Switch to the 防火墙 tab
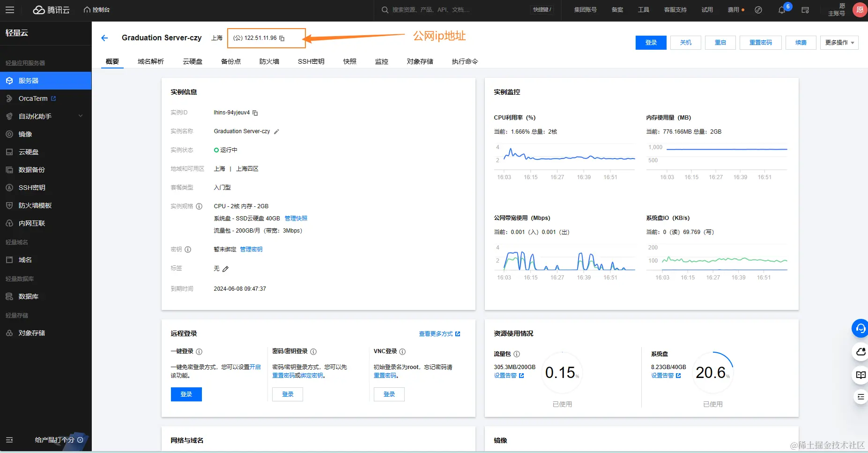 click(x=269, y=61)
